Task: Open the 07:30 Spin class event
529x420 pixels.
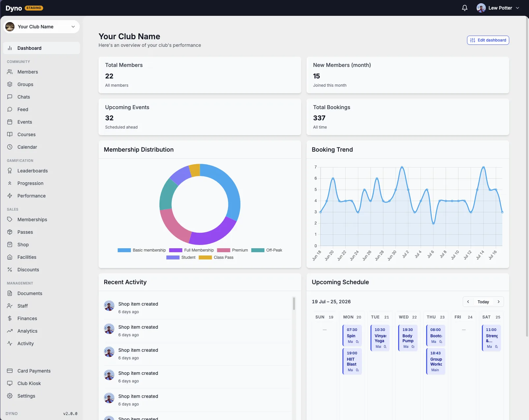Action: pos(352,335)
